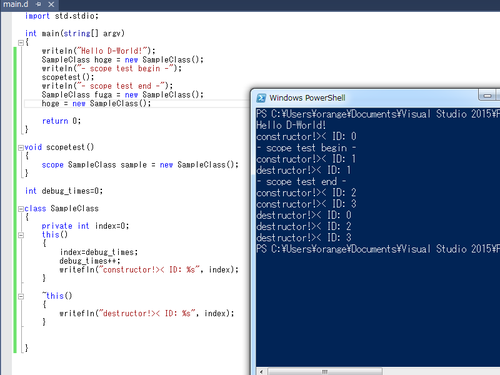This screenshot has height=375, width=500.
Task: Click 'Hello D-World!' output in PowerShell
Action: click(291, 126)
